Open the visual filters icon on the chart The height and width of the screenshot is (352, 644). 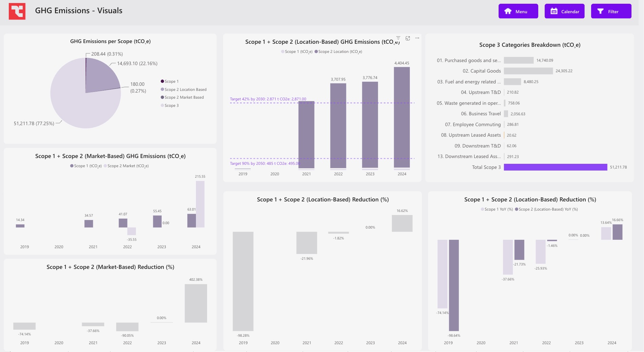(398, 38)
